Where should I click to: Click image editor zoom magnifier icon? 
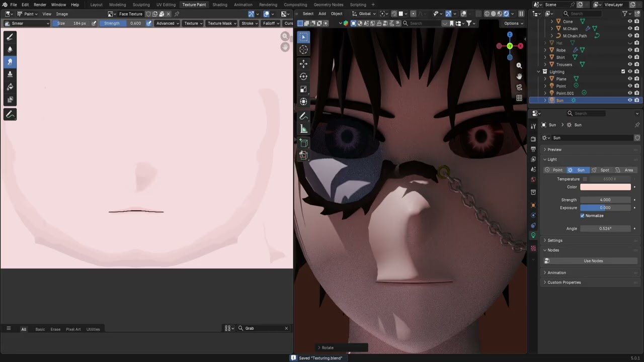[285, 36]
